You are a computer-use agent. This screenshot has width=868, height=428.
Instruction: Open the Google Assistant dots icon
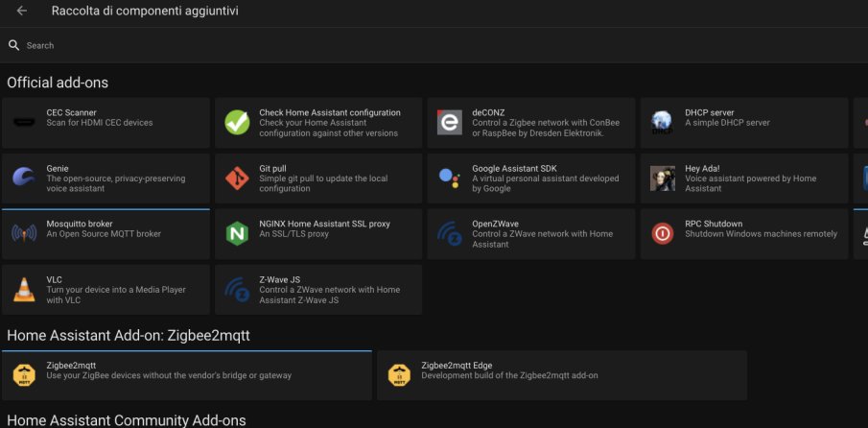pos(450,178)
